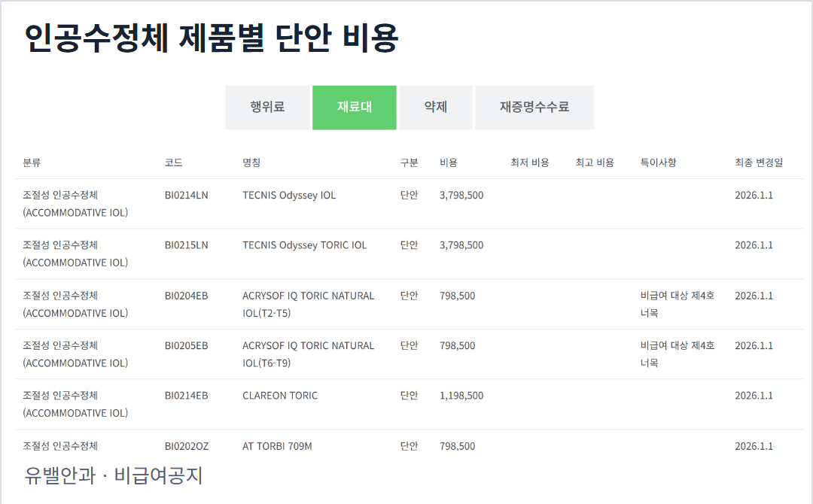
Task: Click 798,500 cost in BI0204EB row
Action: tap(458, 296)
